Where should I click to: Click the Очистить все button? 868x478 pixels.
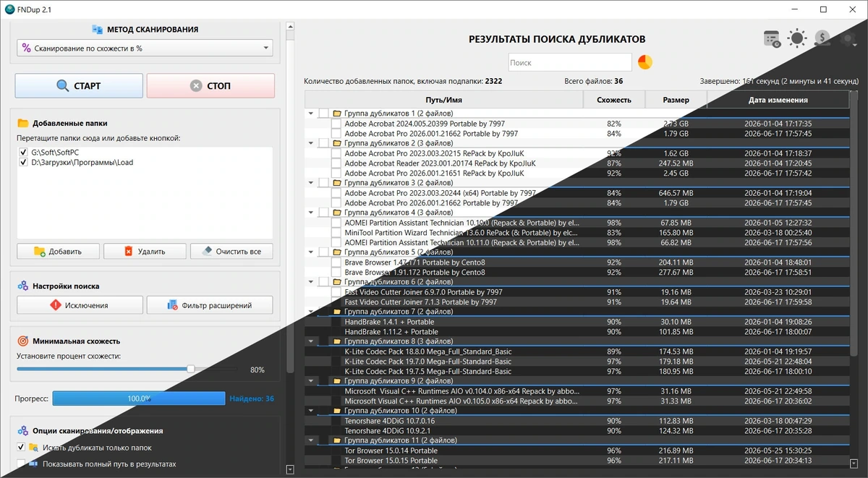[231, 251]
